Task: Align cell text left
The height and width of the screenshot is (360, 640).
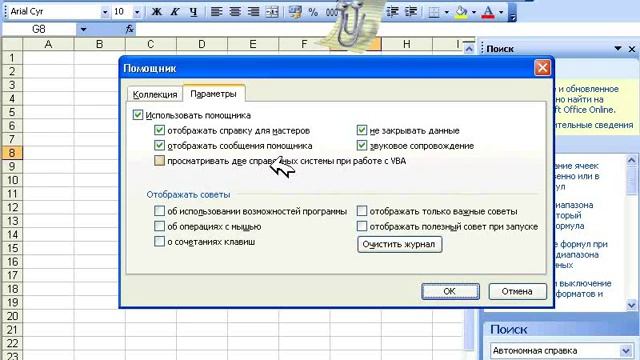Action: (216, 12)
